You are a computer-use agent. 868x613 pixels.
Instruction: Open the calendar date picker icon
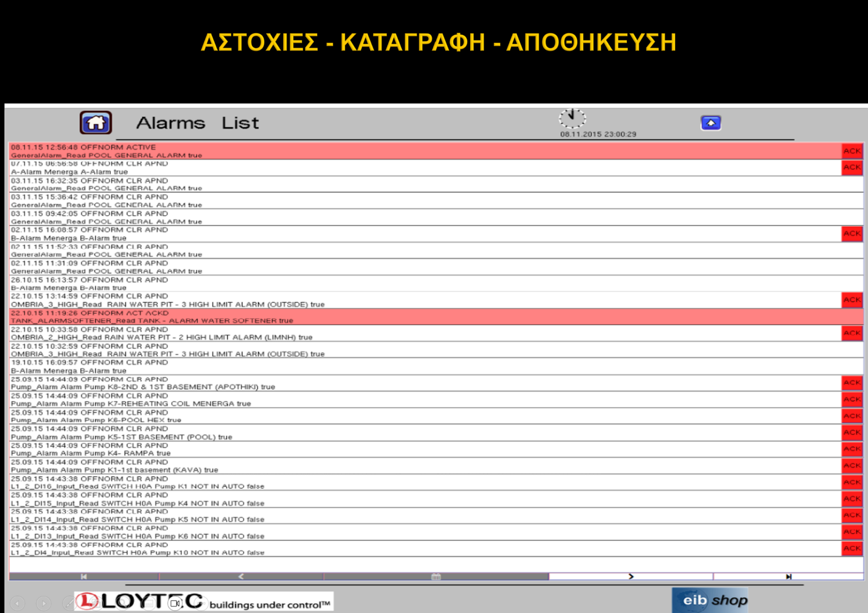(x=436, y=576)
